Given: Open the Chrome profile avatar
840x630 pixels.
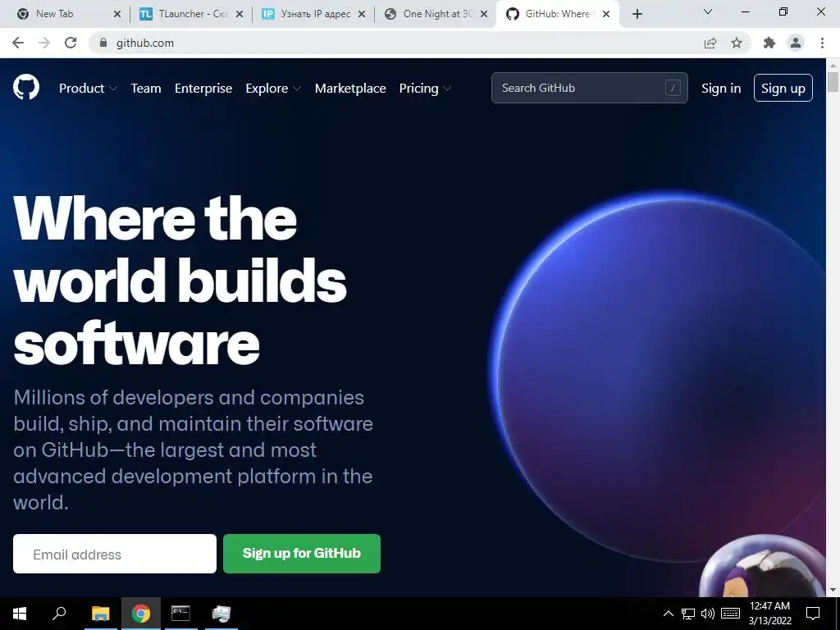Looking at the screenshot, I should coord(796,43).
